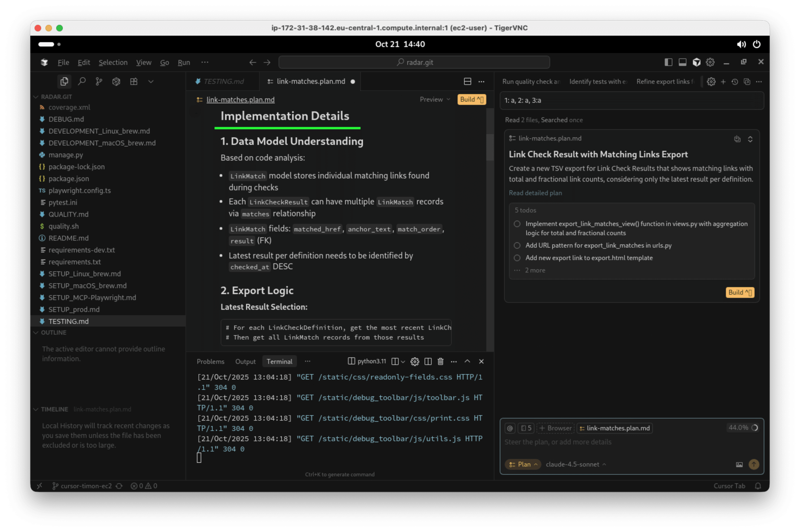Check the 'Add new export link' todo circle
Image resolution: width=800 pixels, height=532 pixels.
(517, 258)
